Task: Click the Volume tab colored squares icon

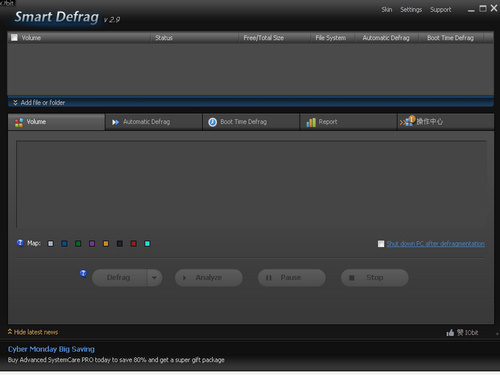Action: [x=19, y=122]
